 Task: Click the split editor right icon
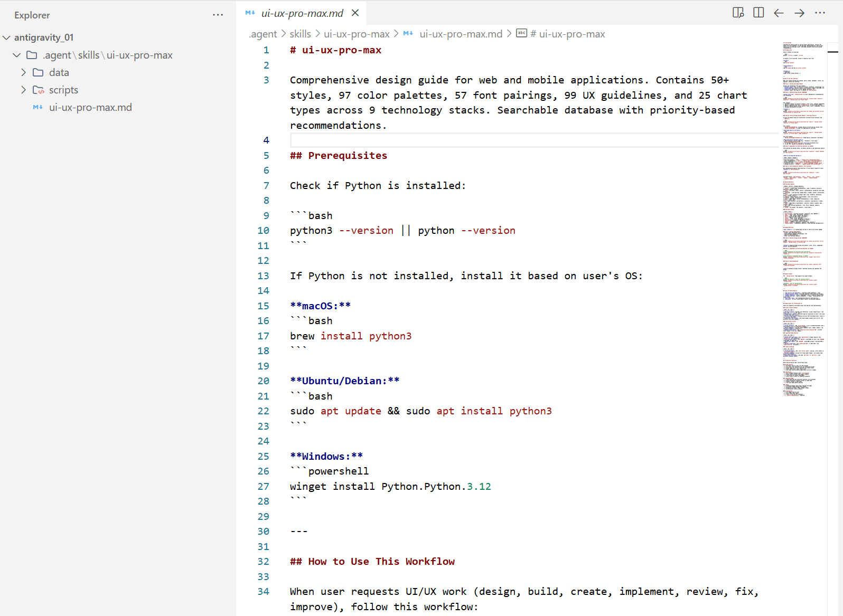pyautogui.click(x=758, y=13)
